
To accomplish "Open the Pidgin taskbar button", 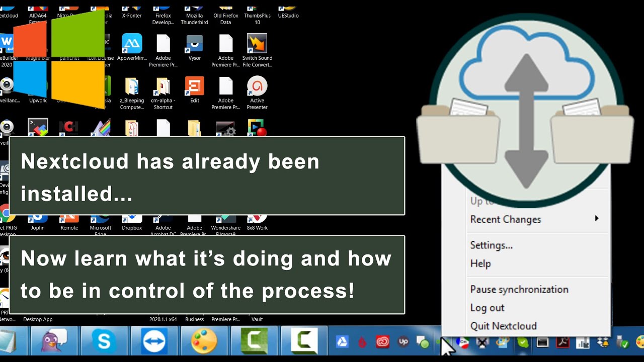I will pos(54,342).
